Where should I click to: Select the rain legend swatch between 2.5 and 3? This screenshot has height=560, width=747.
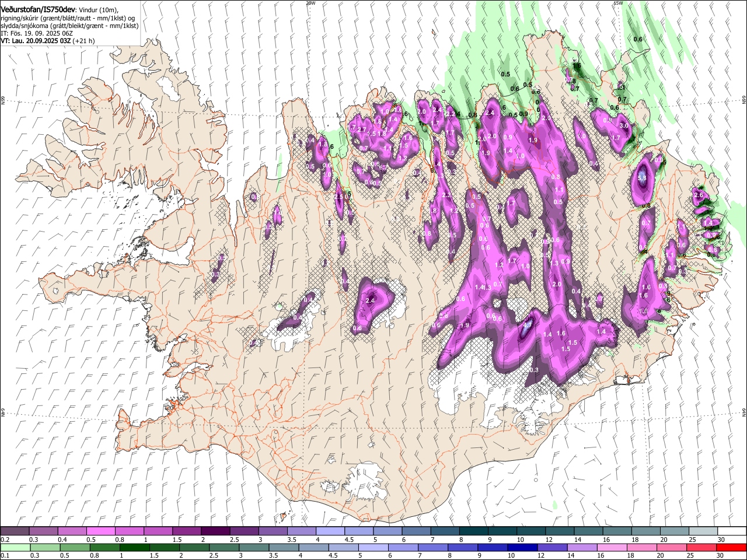click(224, 547)
